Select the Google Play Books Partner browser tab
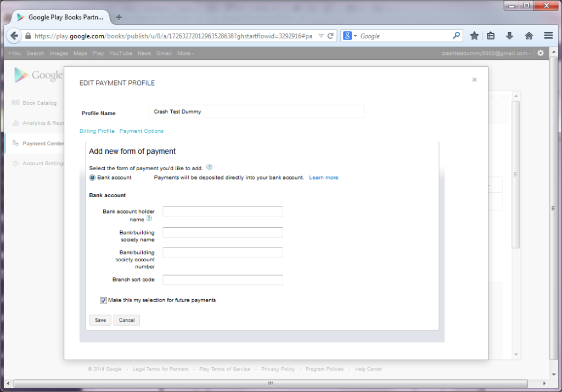562x392 pixels. [x=61, y=17]
